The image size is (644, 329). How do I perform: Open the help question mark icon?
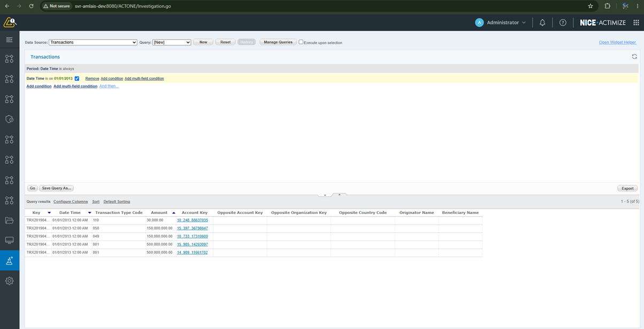[x=563, y=22]
